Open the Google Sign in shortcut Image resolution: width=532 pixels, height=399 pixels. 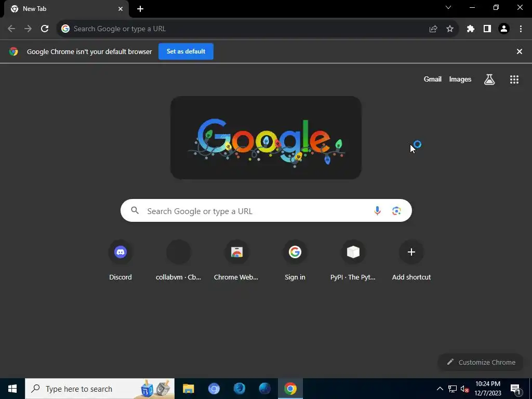coord(295,261)
